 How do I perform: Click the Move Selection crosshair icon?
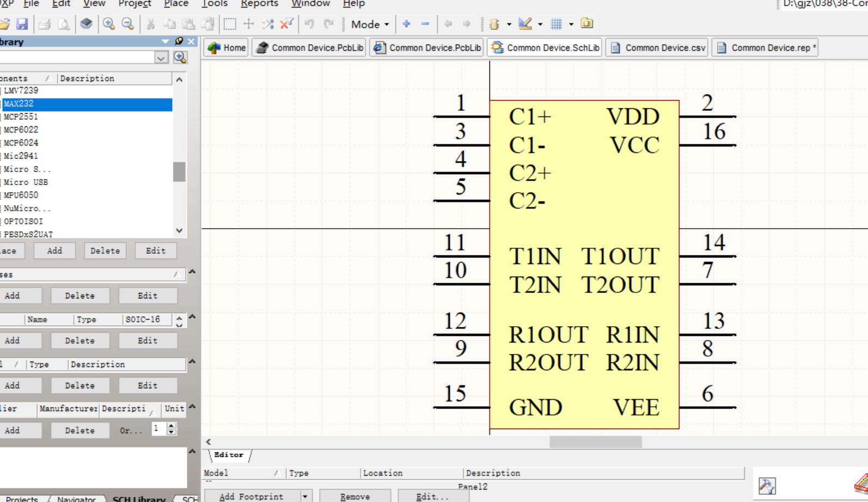pos(249,24)
